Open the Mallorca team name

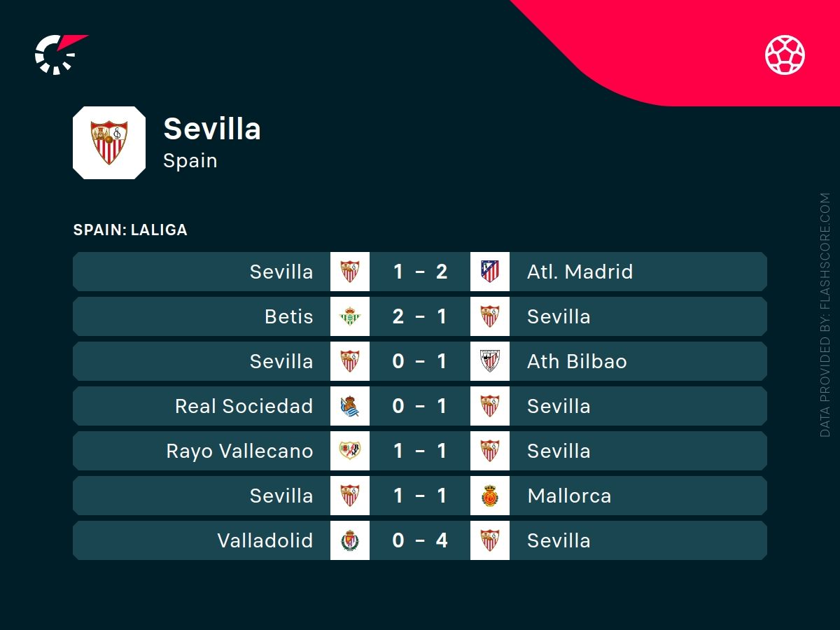tap(569, 496)
